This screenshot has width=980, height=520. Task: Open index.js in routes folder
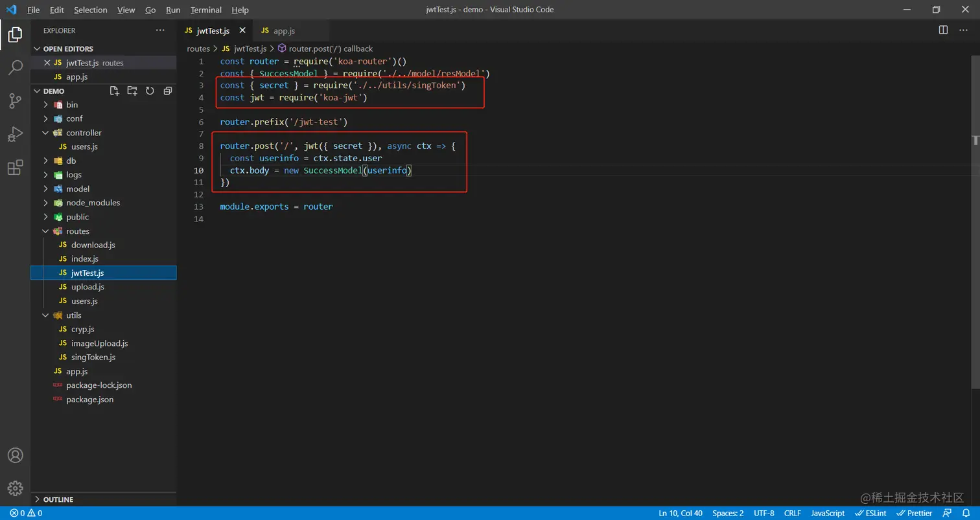pos(104,259)
